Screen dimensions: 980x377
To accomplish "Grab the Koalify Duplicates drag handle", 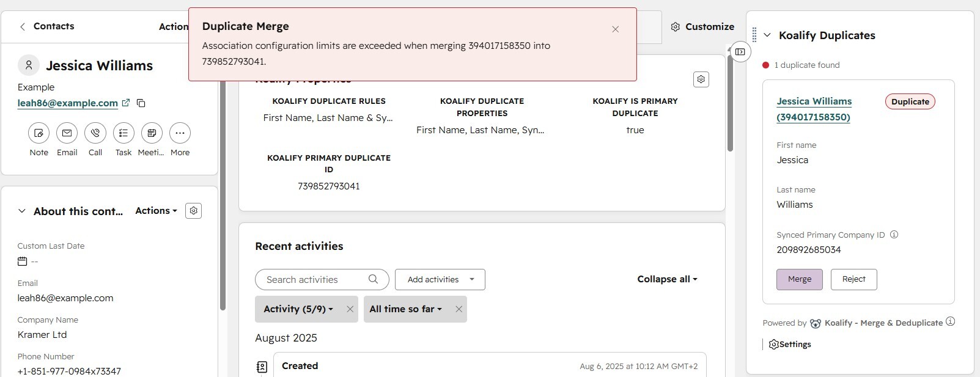I will pyautogui.click(x=754, y=35).
